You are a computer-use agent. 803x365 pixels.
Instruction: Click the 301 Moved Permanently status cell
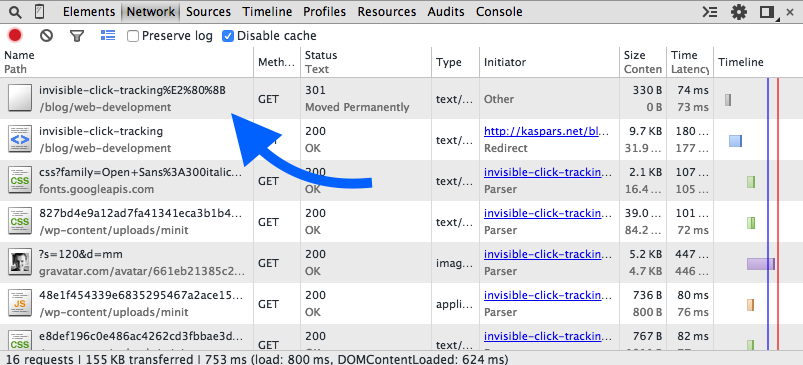(x=366, y=99)
